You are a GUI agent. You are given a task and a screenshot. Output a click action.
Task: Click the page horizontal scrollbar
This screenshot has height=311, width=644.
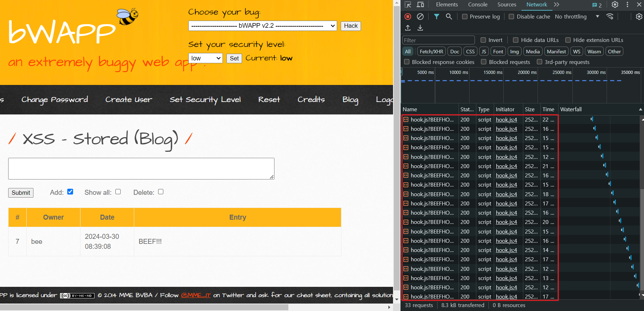(x=144, y=307)
